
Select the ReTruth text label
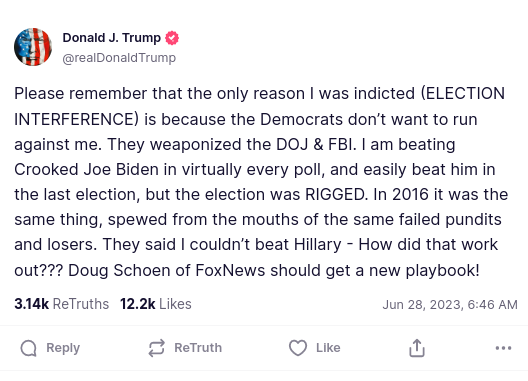click(198, 348)
